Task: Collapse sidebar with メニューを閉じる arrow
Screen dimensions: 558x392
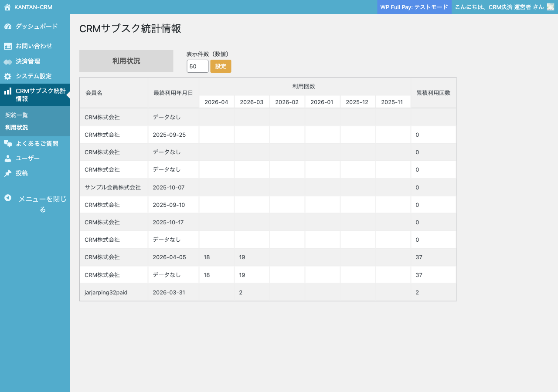Action: tap(8, 198)
